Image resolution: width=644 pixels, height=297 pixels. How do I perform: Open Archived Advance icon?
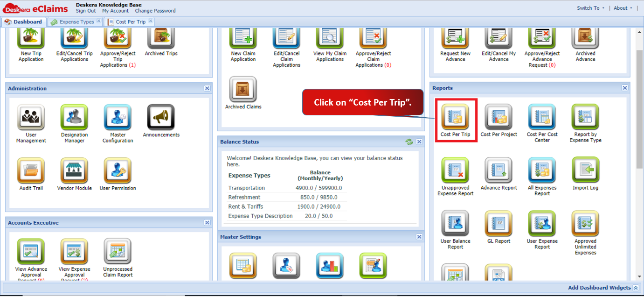pos(585,37)
